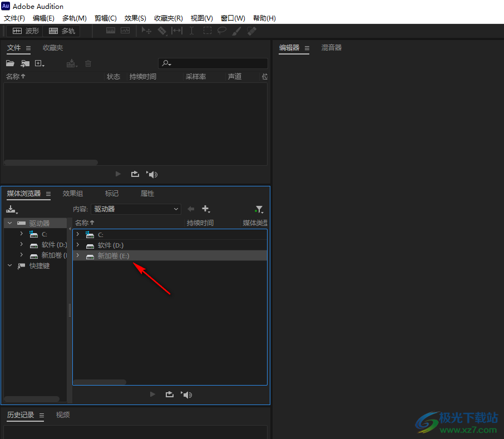Open a file using the folder icon
Screen dimensions: 504x439
point(10,63)
